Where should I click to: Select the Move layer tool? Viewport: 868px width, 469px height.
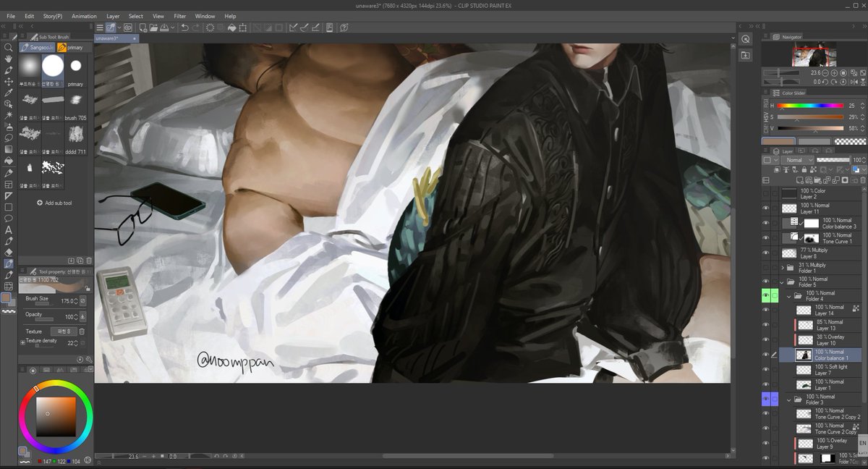(9, 82)
